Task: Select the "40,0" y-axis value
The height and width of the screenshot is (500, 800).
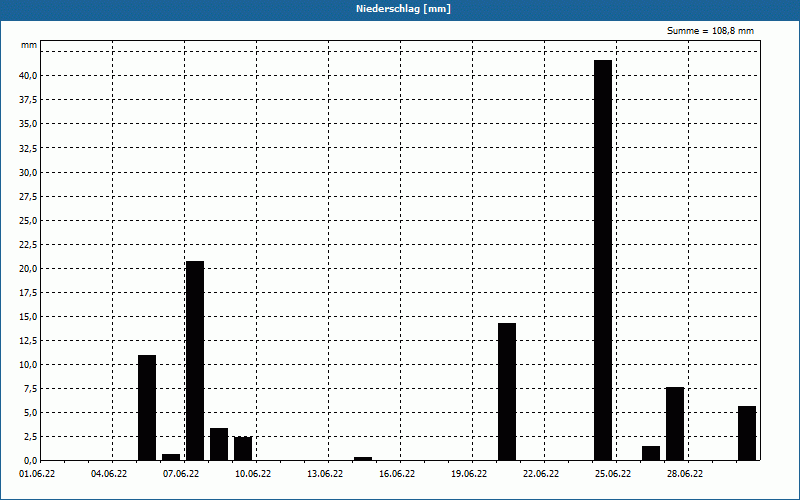Action: (x=28, y=76)
